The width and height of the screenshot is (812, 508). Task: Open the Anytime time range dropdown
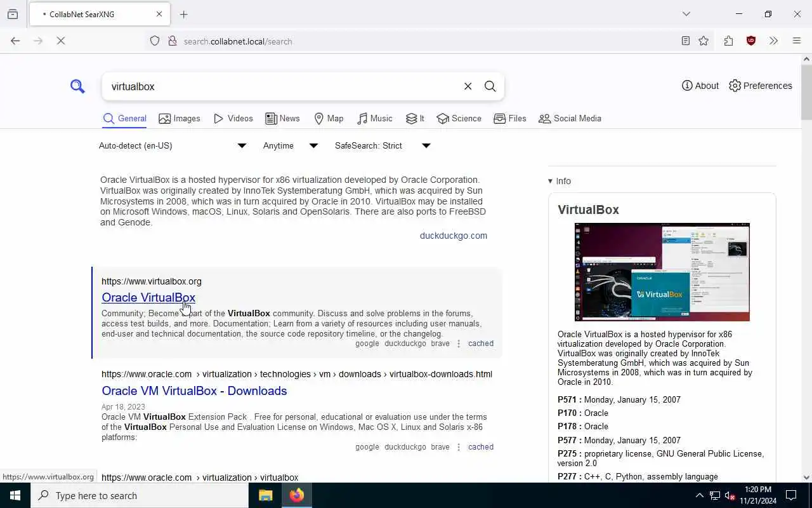click(x=291, y=145)
